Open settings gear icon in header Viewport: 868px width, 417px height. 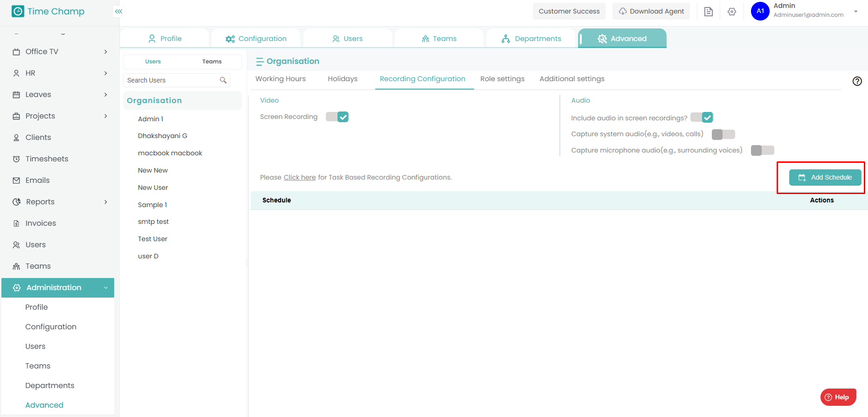(732, 12)
